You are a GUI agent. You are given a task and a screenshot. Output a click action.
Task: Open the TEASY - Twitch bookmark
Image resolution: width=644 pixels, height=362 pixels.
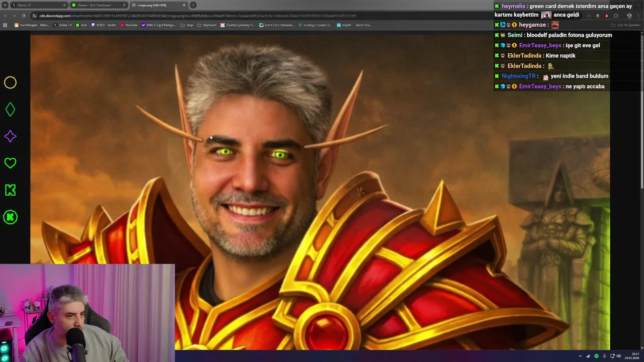coord(103,25)
